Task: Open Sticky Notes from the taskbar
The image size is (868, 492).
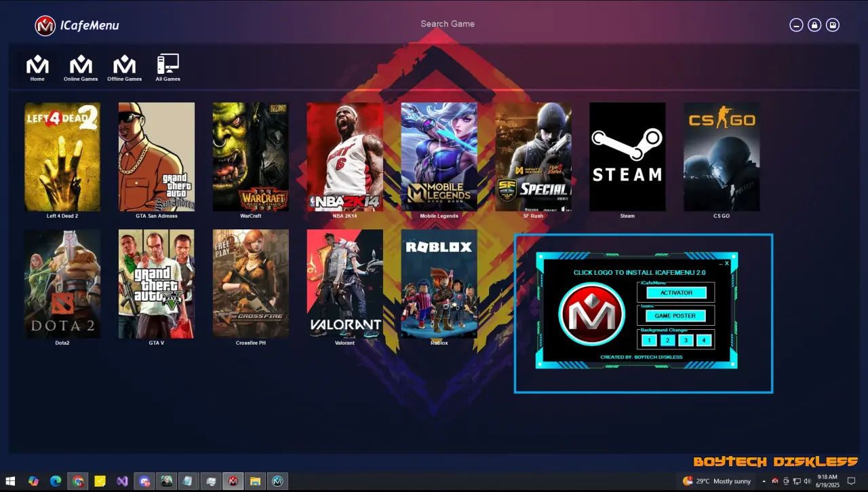Action: pos(100,481)
